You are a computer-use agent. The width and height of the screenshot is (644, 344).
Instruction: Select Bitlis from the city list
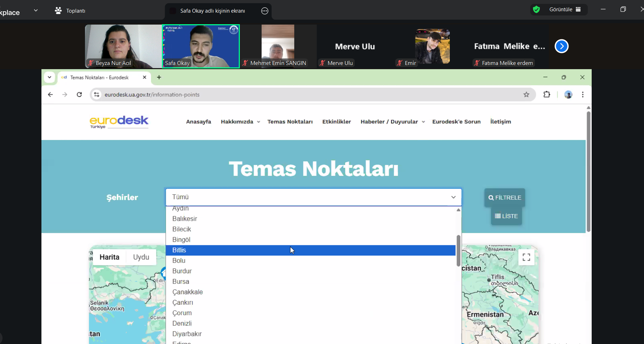[x=179, y=250]
